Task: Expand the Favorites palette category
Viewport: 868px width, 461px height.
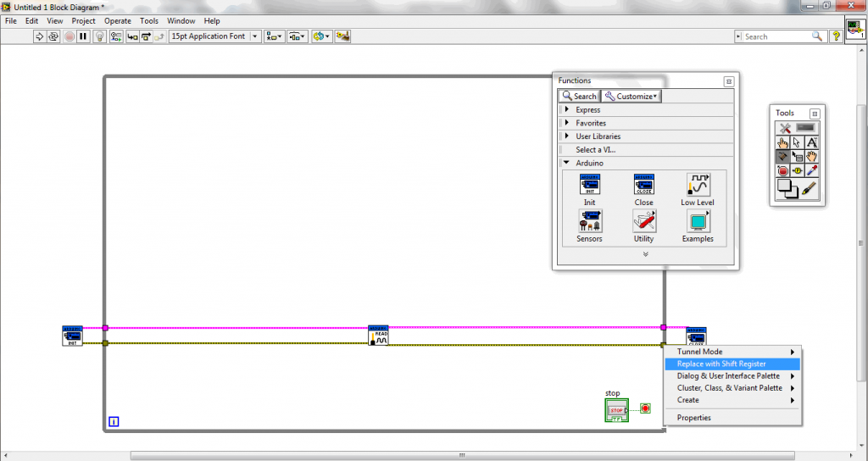Action: [646, 123]
